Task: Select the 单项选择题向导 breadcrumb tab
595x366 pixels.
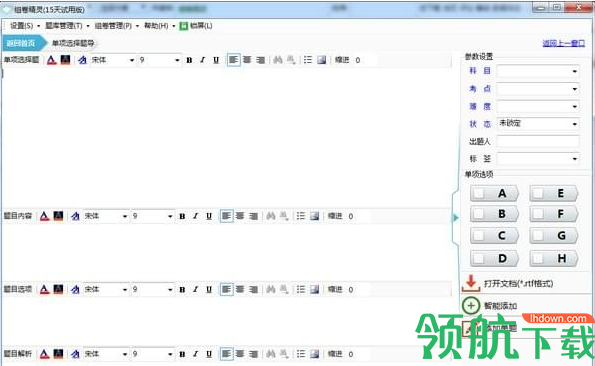Action: (73, 43)
